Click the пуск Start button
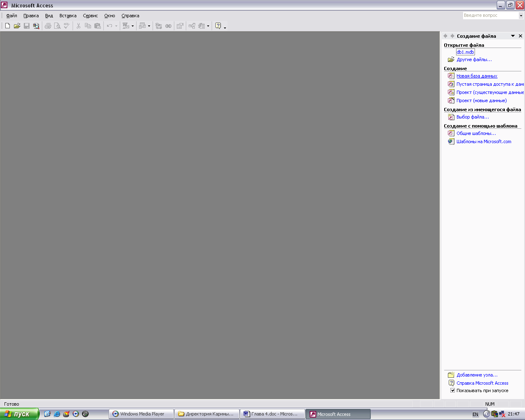Screen dimensions: 525x420 click(20, 414)
